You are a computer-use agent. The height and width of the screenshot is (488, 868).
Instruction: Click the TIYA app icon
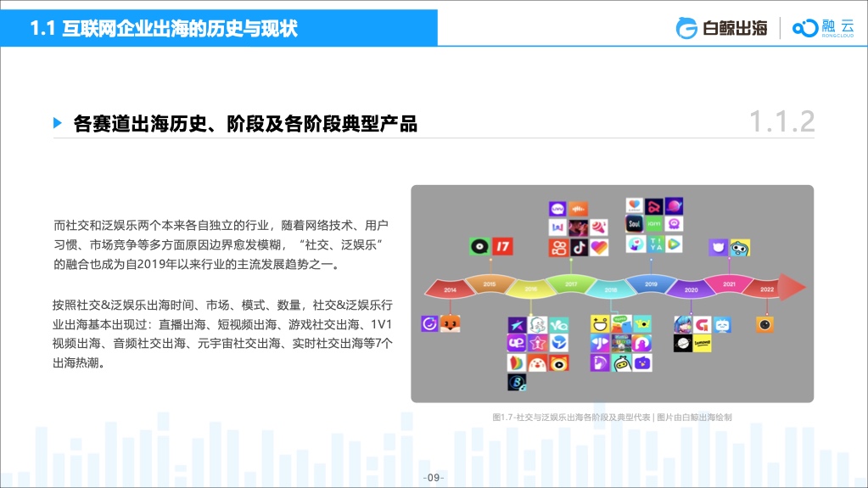point(655,244)
